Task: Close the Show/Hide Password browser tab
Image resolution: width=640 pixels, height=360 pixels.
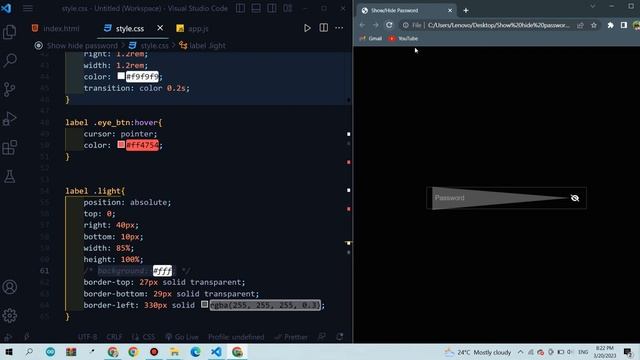Action: (x=450, y=11)
